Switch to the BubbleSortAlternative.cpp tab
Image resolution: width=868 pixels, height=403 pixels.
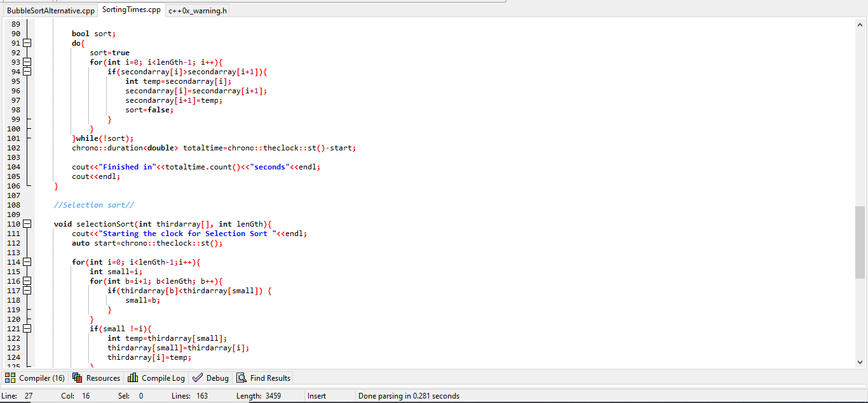tap(50, 10)
